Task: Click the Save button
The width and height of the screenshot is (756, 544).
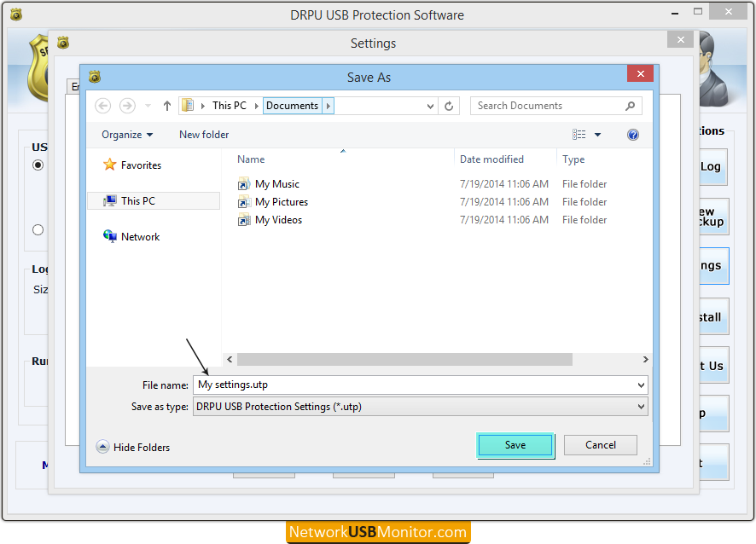Action: click(x=515, y=445)
